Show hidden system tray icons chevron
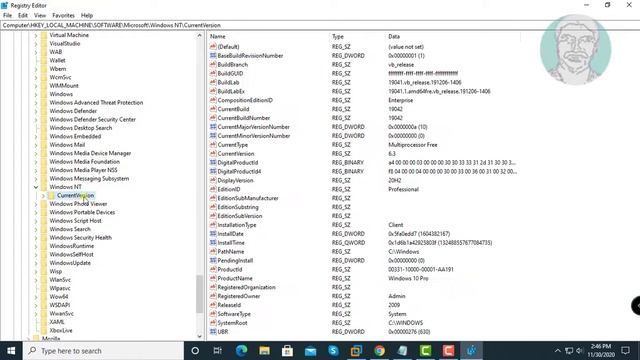 (x=558, y=351)
